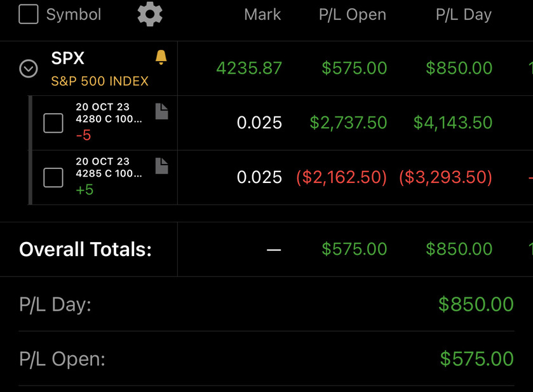Open note icon for 4285 C option
Screen dimensions: 533x392
tap(162, 166)
